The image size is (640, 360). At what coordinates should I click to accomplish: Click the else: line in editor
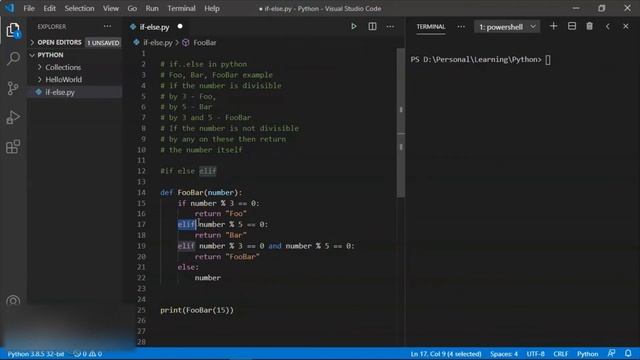(x=188, y=267)
